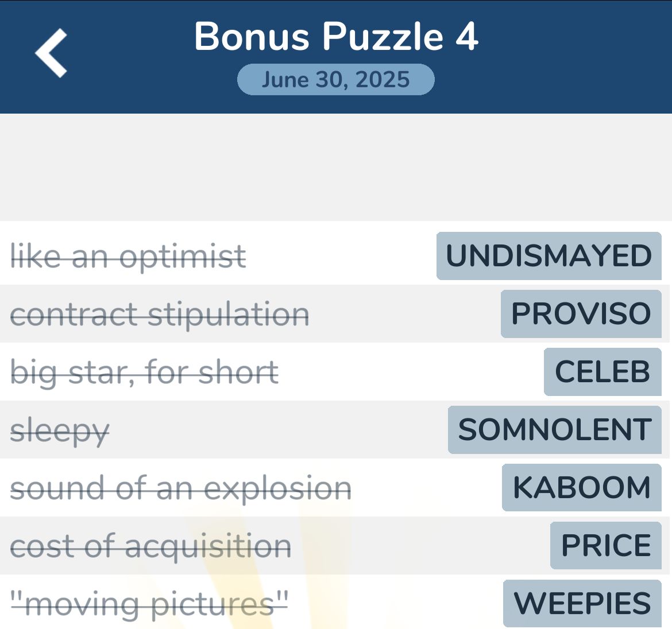Select the WEEPIES answer chip
672x629 pixels.
click(581, 603)
